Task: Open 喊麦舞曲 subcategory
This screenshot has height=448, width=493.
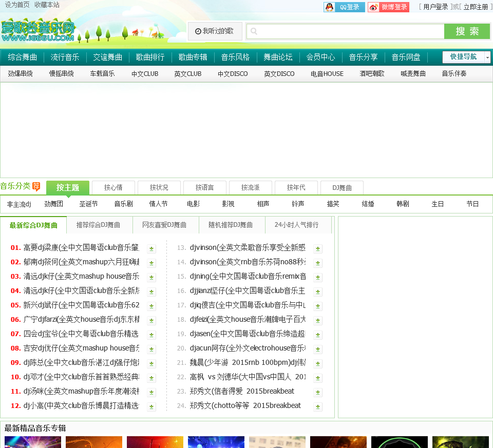Action: 413,73
